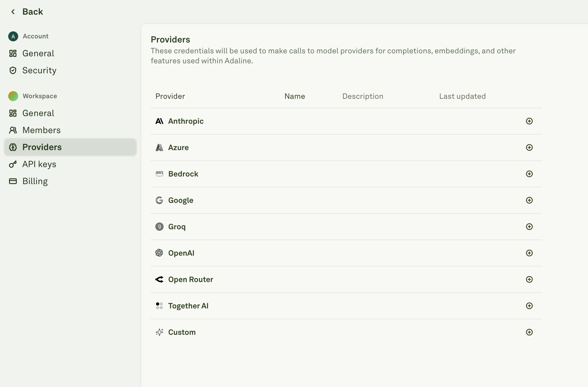This screenshot has width=588, height=387.
Task: Click the Providers page heading
Action: click(170, 40)
